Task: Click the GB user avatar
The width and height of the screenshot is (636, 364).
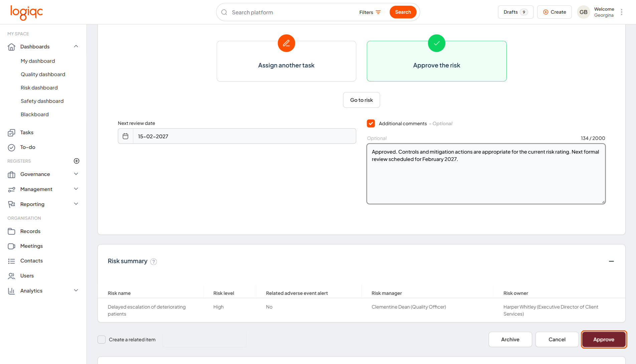Action: pos(583,12)
